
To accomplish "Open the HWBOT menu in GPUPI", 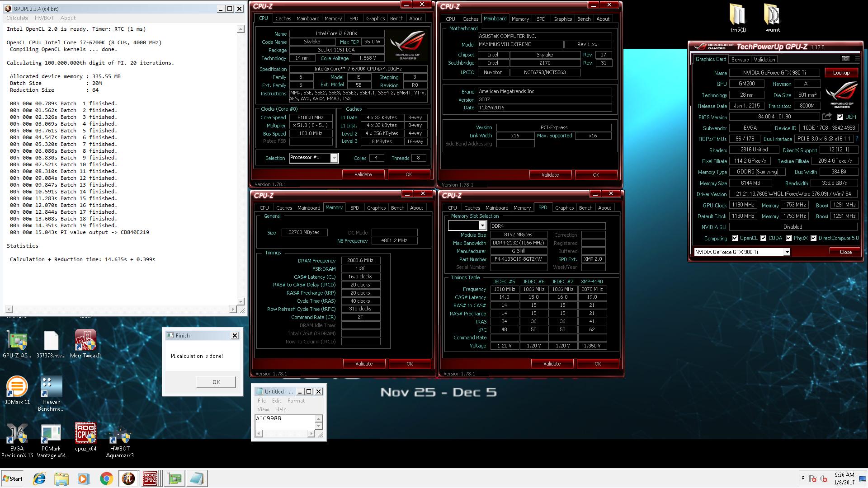I will tap(44, 18).
